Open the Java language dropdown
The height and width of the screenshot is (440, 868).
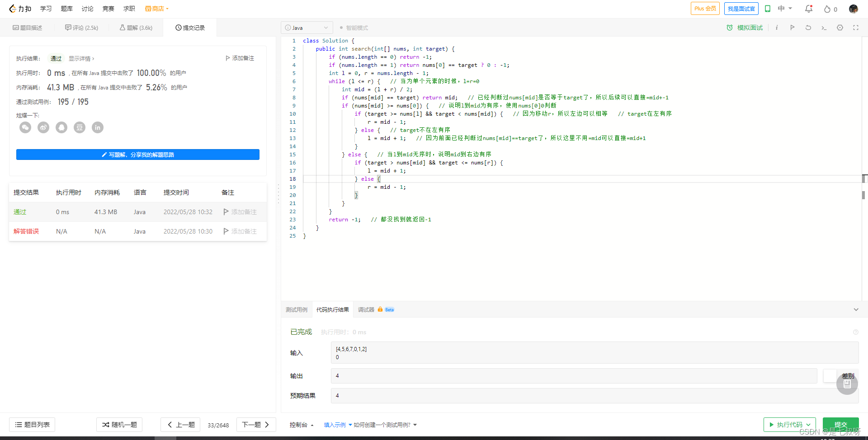pyautogui.click(x=307, y=28)
